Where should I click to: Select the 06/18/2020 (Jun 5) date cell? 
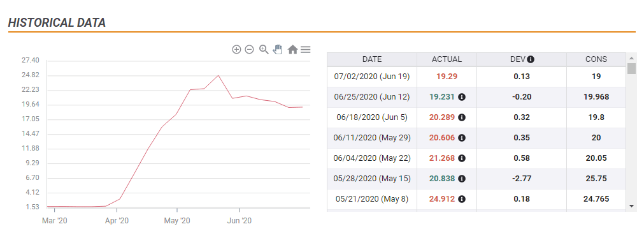(x=372, y=117)
